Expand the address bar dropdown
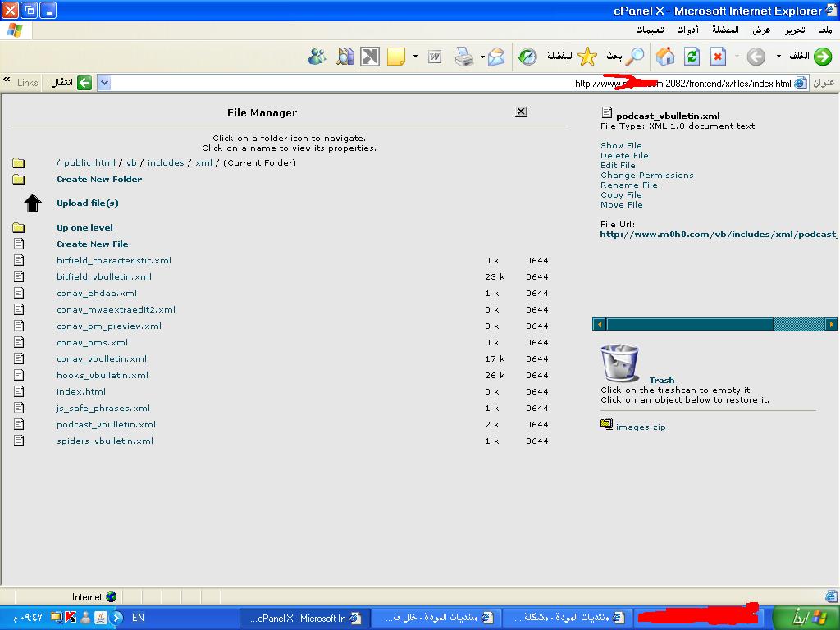Screen dimensions: 840x630 point(104,83)
